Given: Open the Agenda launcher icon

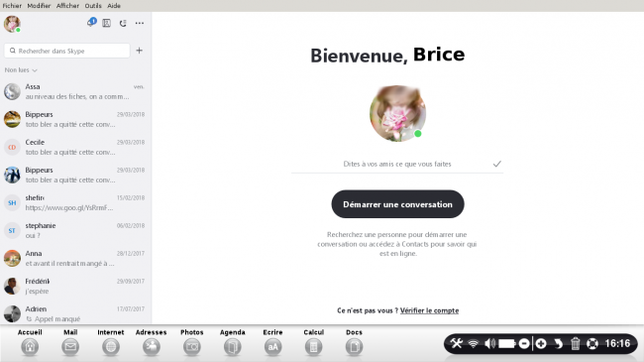Looking at the screenshot, I should click(x=233, y=347).
